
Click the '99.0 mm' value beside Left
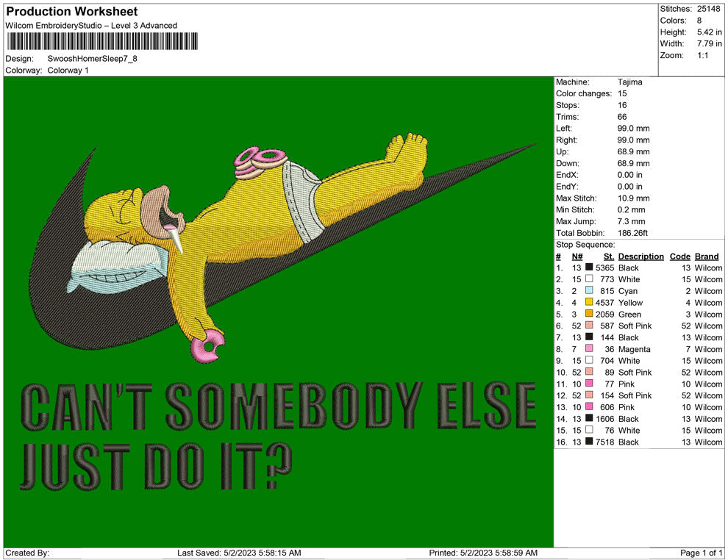pyautogui.click(x=634, y=128)
